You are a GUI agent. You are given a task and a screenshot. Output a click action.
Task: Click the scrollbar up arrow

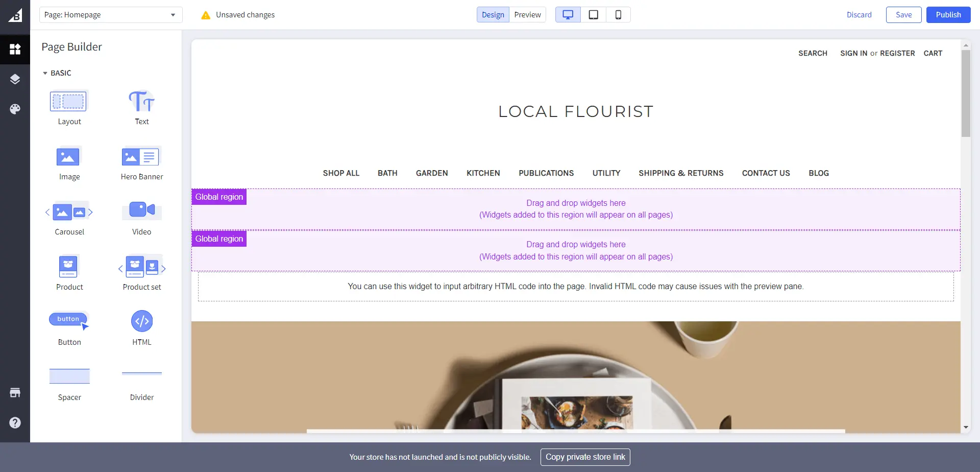click(x=966, y=45)
